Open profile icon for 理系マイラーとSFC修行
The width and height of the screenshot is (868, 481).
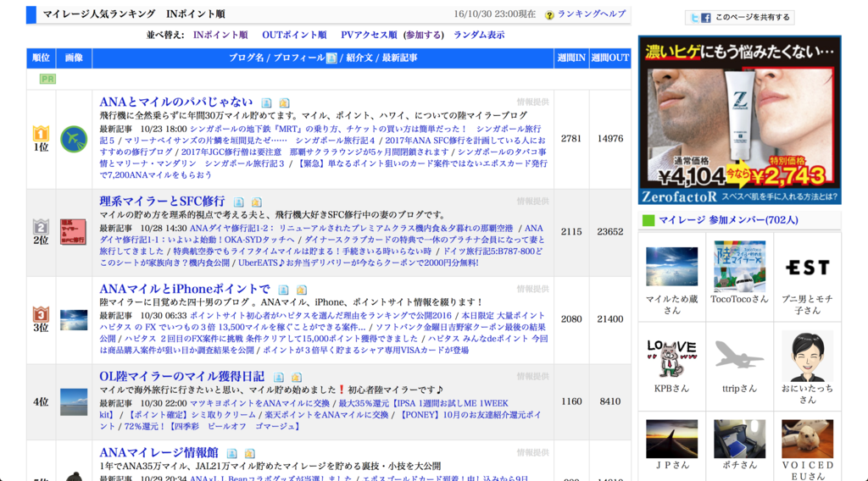pos(238,202)
